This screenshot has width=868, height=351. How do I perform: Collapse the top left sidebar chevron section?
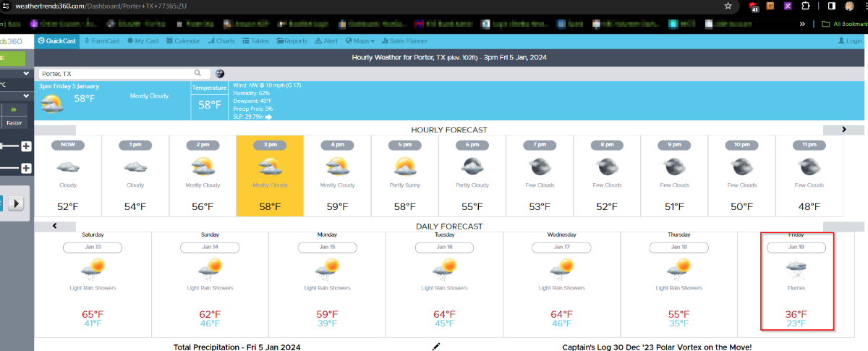click(x=26, y=74)
